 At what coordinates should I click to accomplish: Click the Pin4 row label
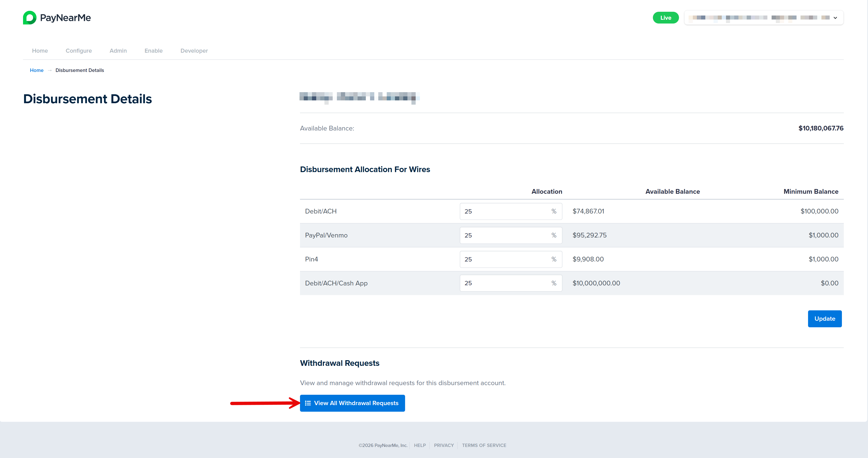click(x=311, y=259)
